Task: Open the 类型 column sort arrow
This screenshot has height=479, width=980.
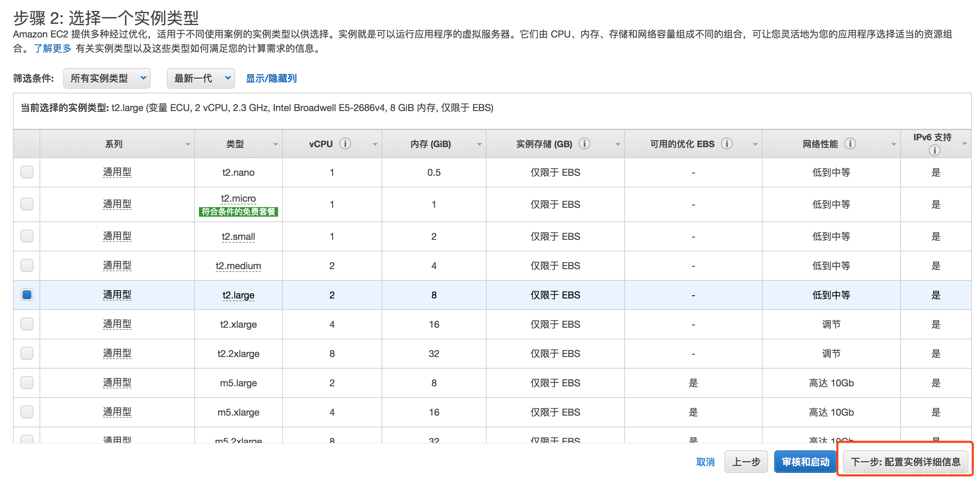Action: click(275, 144)
